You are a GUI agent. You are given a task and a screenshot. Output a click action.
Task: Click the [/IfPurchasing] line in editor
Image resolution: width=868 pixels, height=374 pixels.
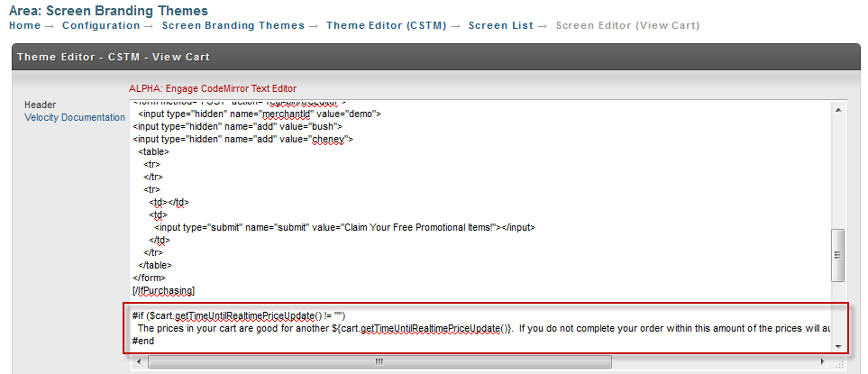point(163,290)
